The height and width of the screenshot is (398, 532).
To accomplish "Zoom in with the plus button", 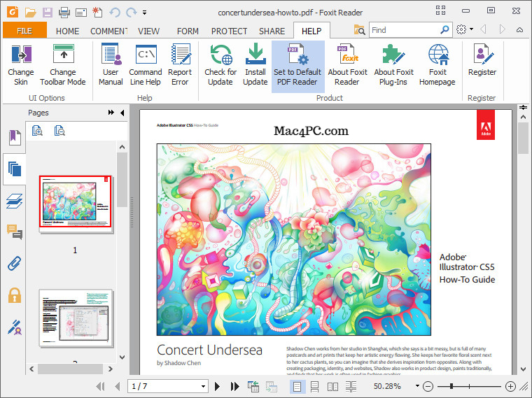I will (510, 386).
